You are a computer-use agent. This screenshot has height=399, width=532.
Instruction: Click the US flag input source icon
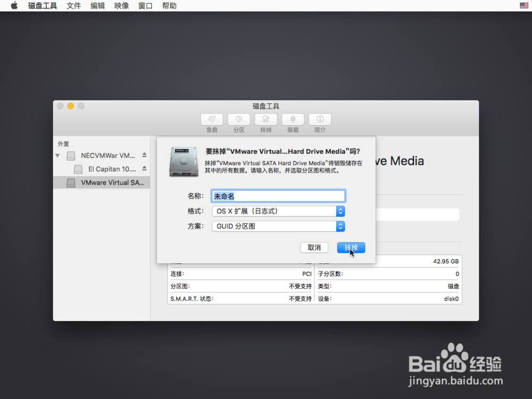coord(524,5)
